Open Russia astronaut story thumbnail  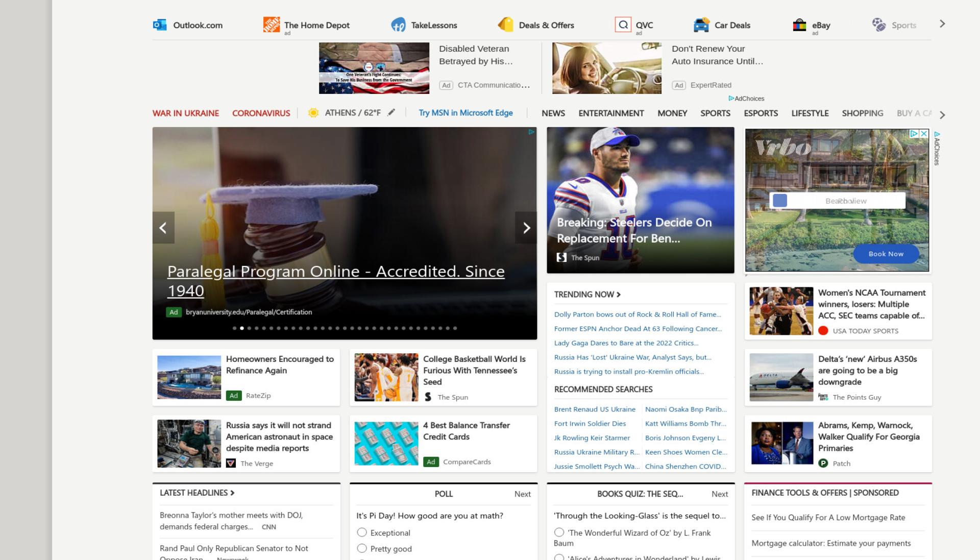tap(189, 444)
